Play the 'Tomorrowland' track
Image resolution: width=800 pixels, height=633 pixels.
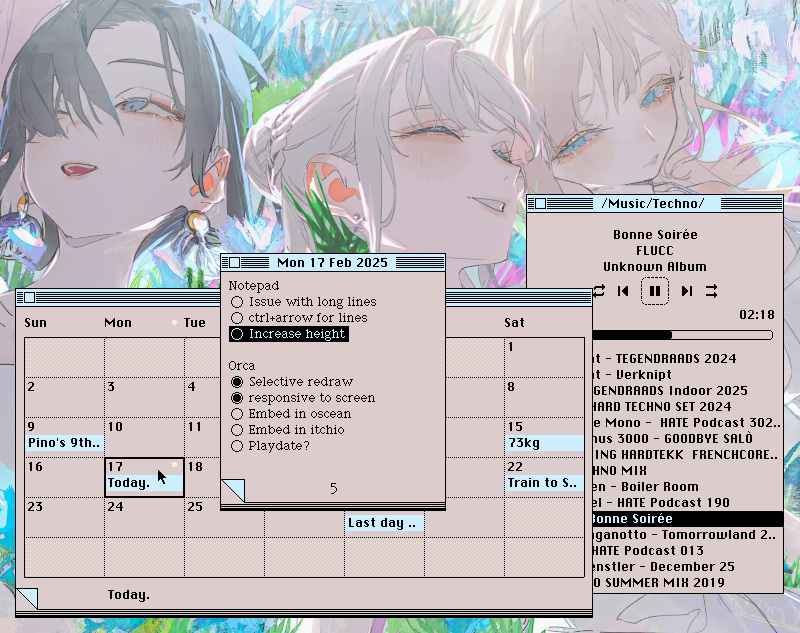pyautogui.click(x=688, y=535)
